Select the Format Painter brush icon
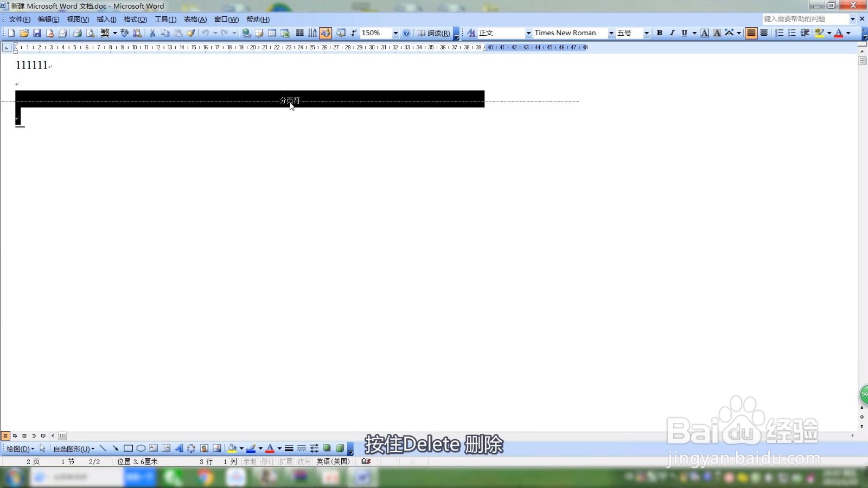Image resolution: width=868 pixels, height=488 pixels. 191,33
